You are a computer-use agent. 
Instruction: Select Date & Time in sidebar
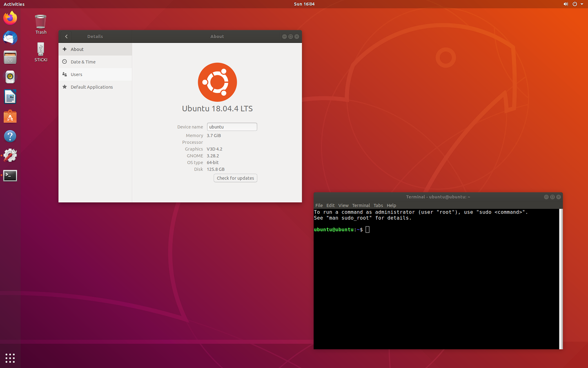tap(83, 62)
